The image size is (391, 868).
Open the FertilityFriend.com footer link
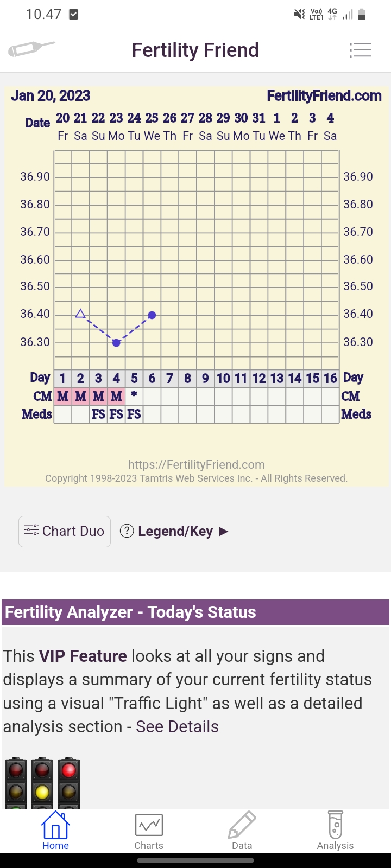196,464
